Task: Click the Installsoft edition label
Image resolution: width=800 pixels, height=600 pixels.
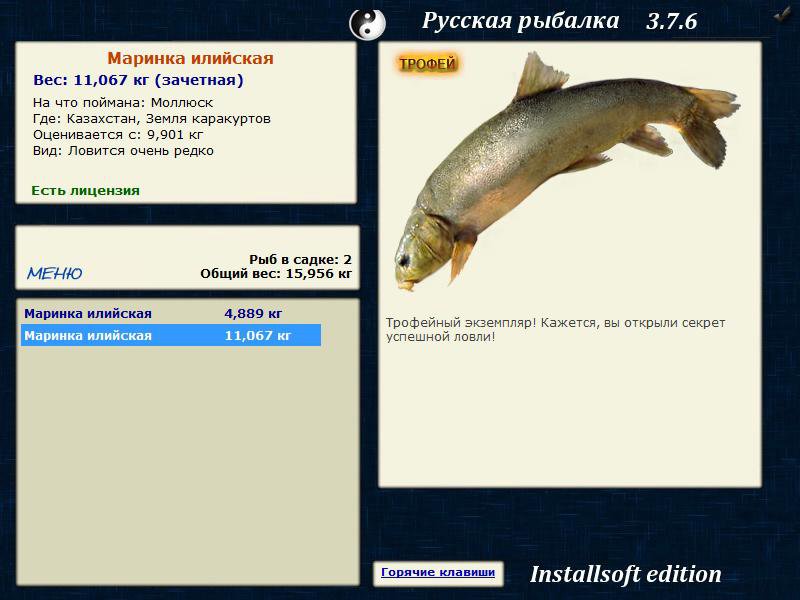Action: click(x=626, y=574)
